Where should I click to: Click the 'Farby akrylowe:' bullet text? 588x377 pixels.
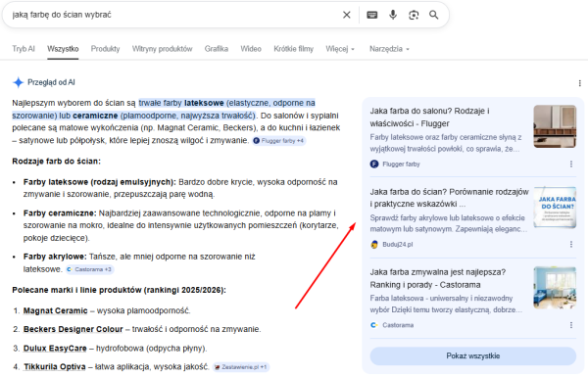tap(55, 257)
